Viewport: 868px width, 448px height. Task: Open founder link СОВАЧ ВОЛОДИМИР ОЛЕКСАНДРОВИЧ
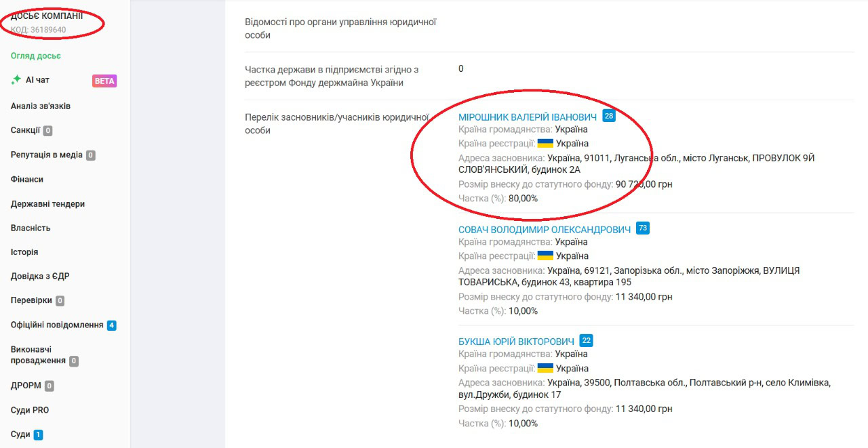(x=544, y=230)
